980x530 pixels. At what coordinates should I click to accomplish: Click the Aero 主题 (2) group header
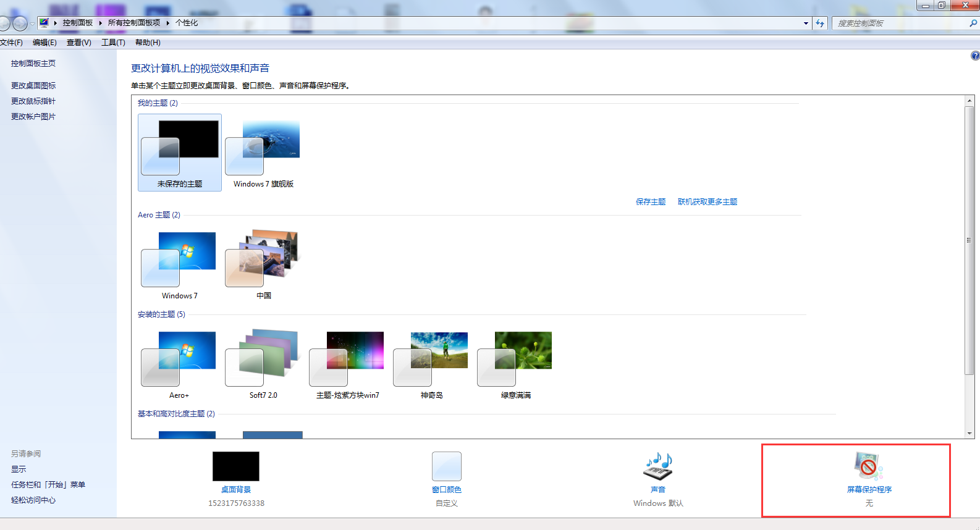pos(159,215)
